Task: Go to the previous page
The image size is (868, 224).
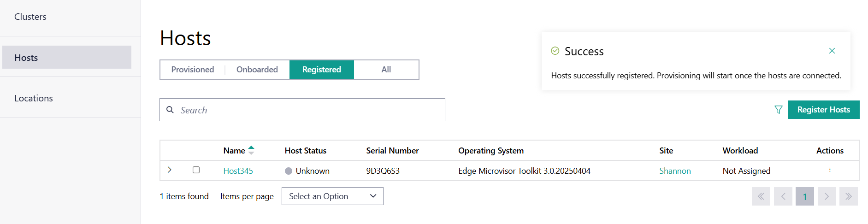Action: point(783,196)
